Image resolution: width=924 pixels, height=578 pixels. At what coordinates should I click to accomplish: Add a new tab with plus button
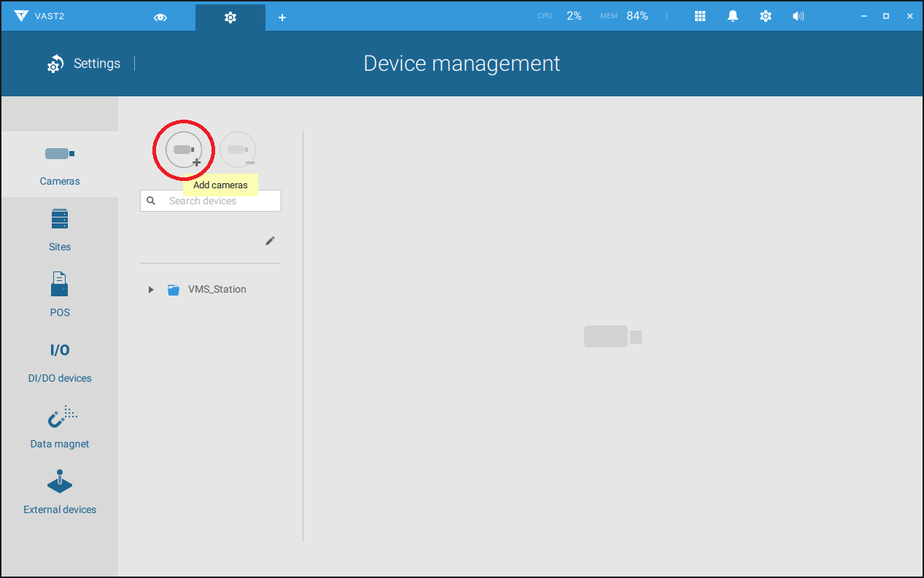(282, 17)
